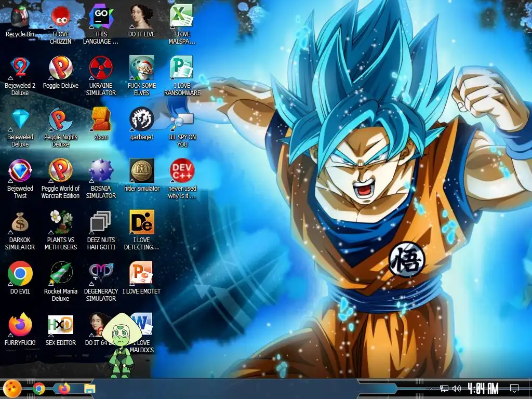Open the notification center icon
532x399 pixels.
[514, 389]
